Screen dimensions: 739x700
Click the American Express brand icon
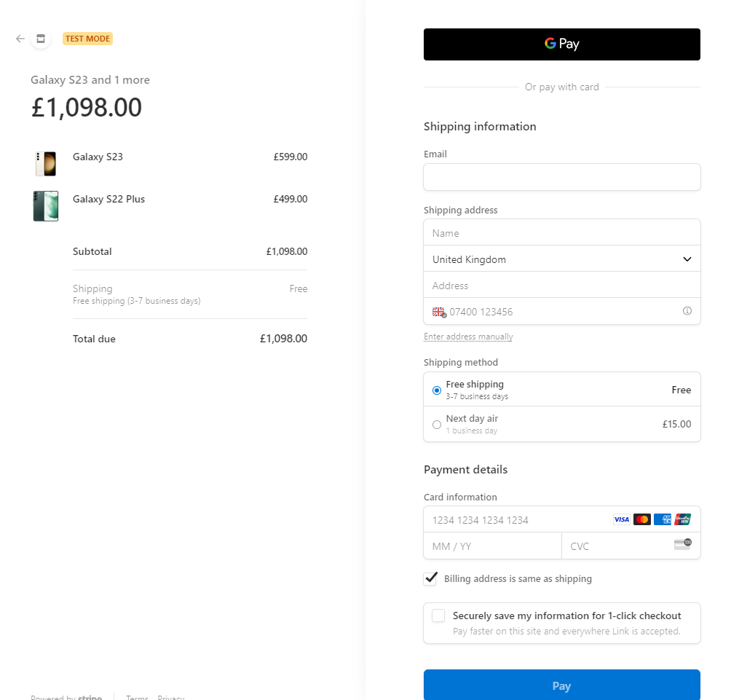pyautogui.click(x=662, y=519)
